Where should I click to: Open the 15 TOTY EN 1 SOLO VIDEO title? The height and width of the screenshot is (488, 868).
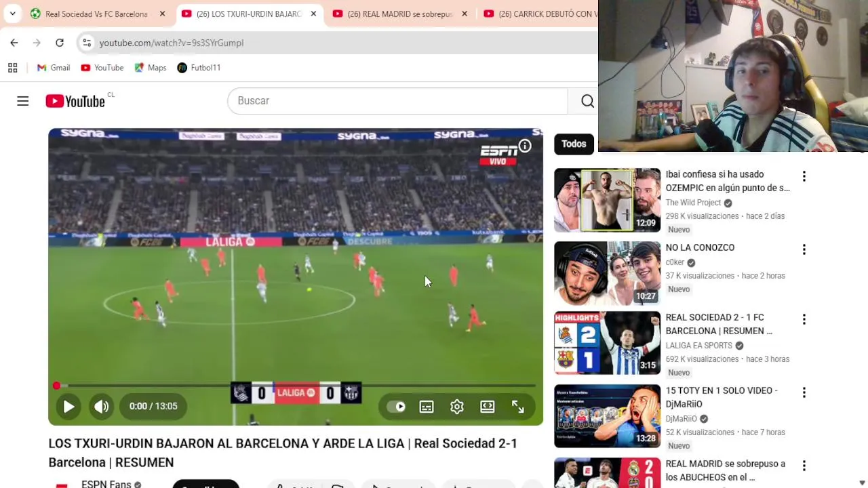(722, 397)
